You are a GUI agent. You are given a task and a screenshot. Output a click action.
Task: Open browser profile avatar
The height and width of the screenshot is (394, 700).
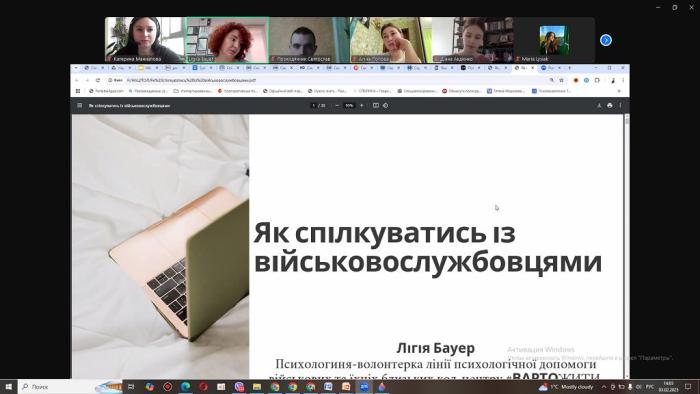[x=613, y=80]
